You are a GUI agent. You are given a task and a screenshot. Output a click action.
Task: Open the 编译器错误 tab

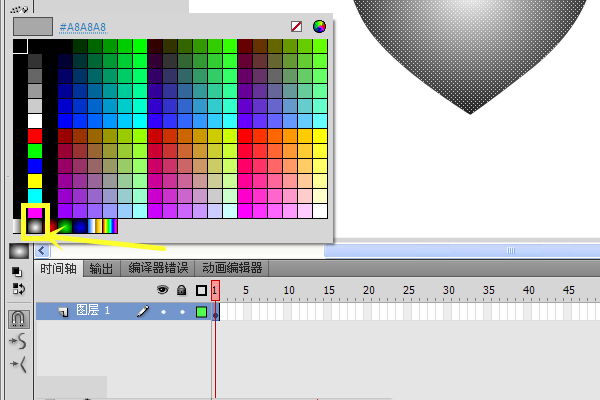coord(158,268)
